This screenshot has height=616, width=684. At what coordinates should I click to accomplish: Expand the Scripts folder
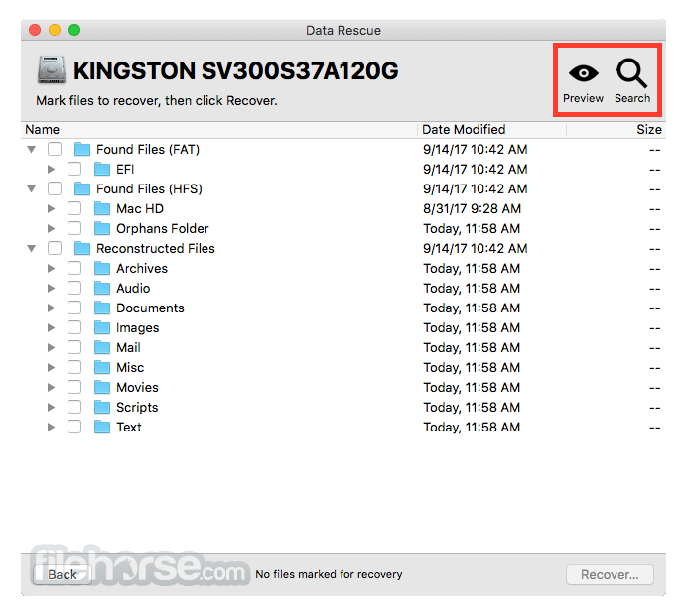coord(51,407)
